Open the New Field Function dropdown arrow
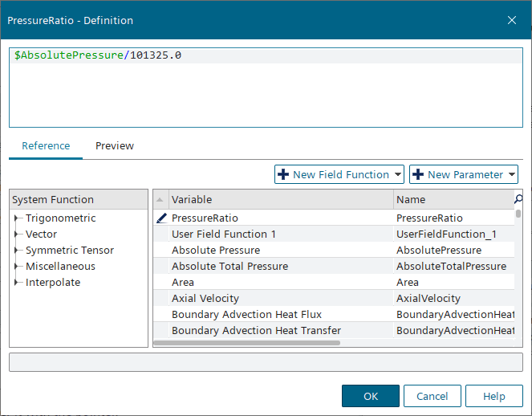This screenshot has height=416, width=532. pos(398,174)
